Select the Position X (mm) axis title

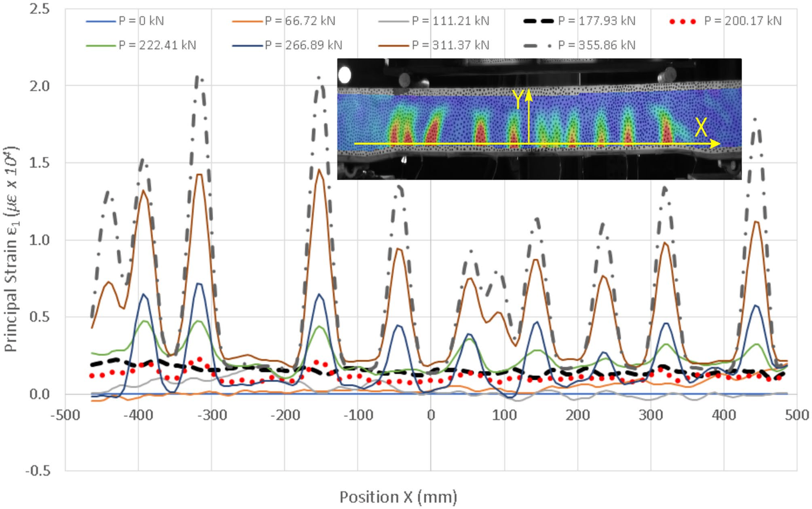[x=398, y=497]
